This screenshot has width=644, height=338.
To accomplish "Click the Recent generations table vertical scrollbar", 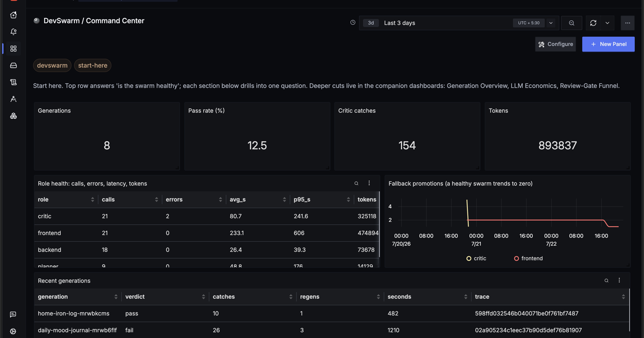I will tap(629, 309).
